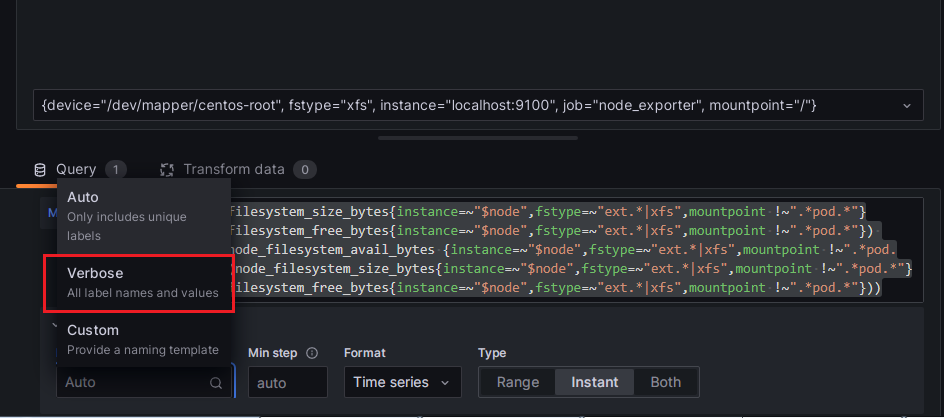Image resolution: width=944 pixels, height=418 pixels.
Task: Expand the series selector with device labels
Action: coord(470,105)
